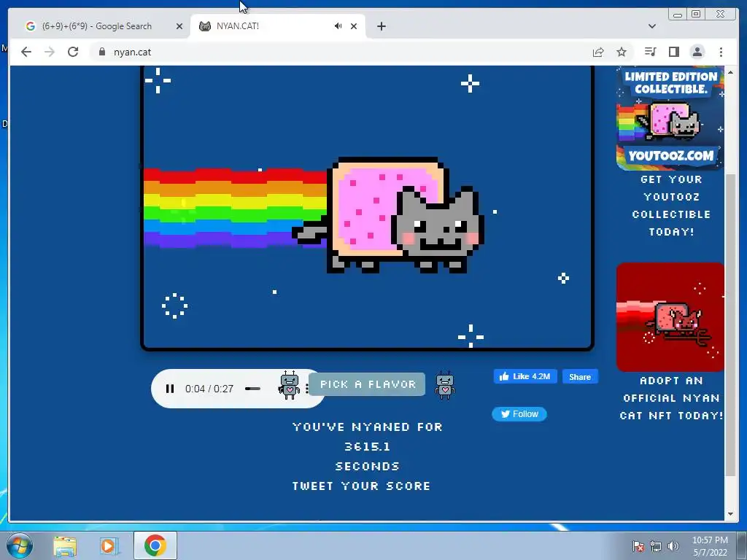This screenshot has width=747, height=560.
Task: Pause the Nyan Cat audio player
Action: pyautogui.click(x=169, y=389)
